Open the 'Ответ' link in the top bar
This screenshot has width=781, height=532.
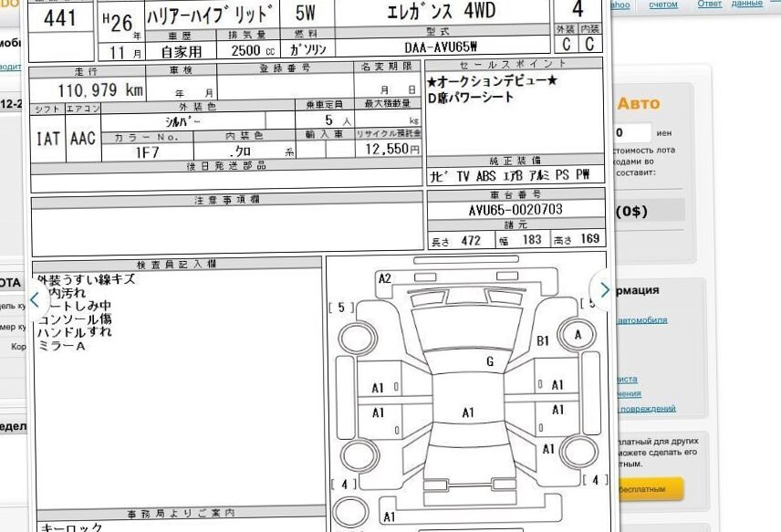click(709, 4)
